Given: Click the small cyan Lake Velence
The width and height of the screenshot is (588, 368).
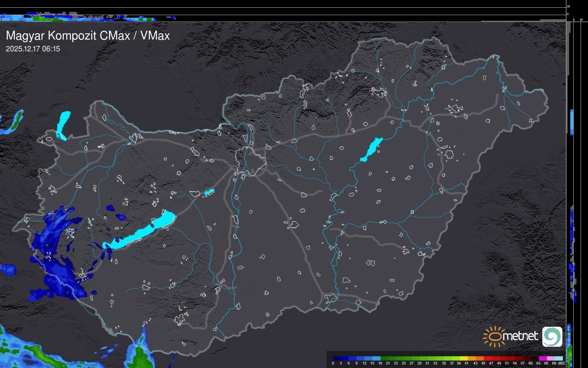Looking at the screenshot, I should (x=209, y=192).
